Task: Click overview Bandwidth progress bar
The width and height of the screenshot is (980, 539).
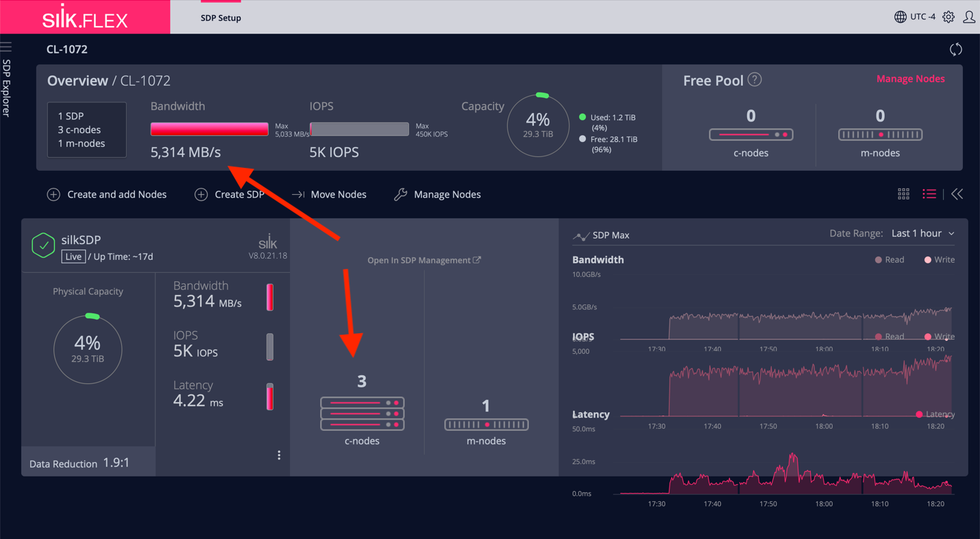Action: pyautogui.click(x=209, y=129)
